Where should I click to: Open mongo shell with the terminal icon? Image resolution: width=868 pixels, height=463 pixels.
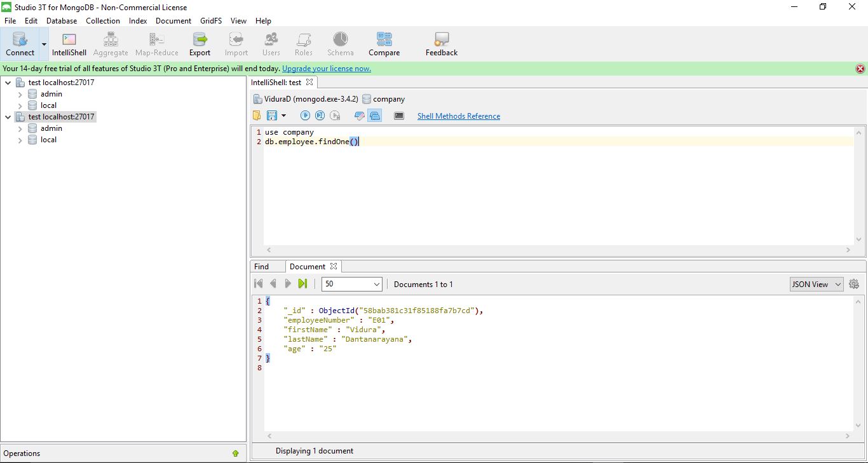399,116
